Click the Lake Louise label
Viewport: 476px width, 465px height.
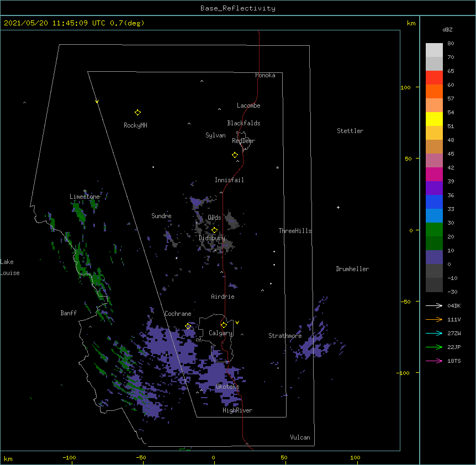[x=10, y=267]
